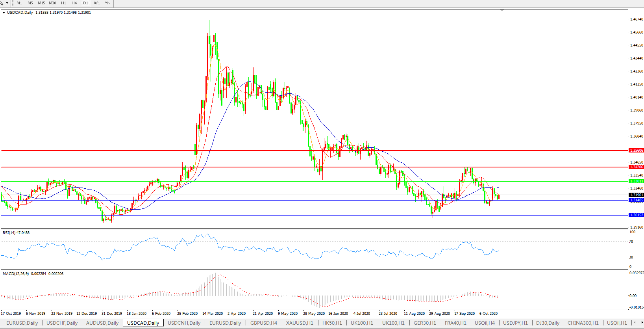This screenshot has height=329, width=644.
Task: Expand the USDCAD,Daily chart title triangle
Action: pos(4,13)
